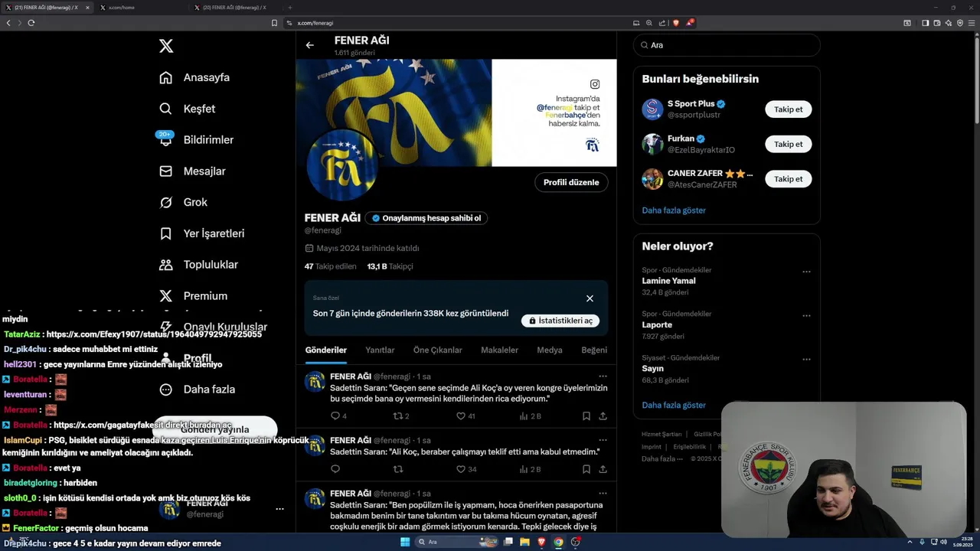Show more trends under Neler oluyor
The image size is (980, 551).
click(674, 406)
